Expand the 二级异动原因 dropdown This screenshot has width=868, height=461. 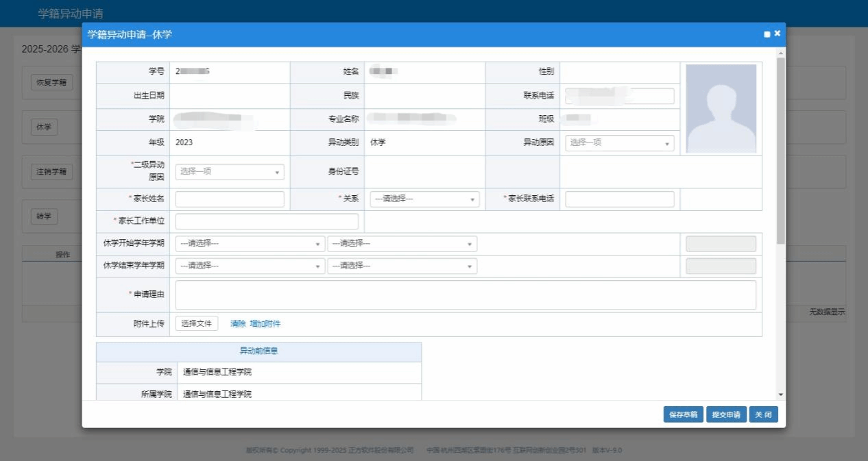(x=230, y=172)
